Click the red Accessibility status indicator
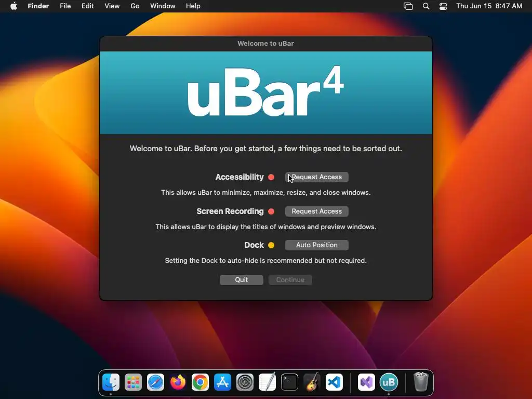This screenshot has width=532, height=399. (271, 177)
